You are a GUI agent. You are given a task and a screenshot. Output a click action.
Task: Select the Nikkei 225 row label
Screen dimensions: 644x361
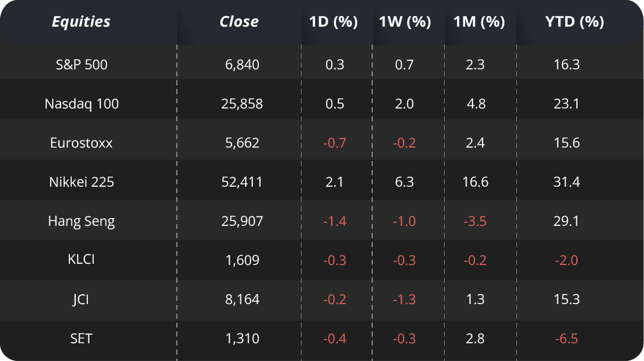(81, 182)
